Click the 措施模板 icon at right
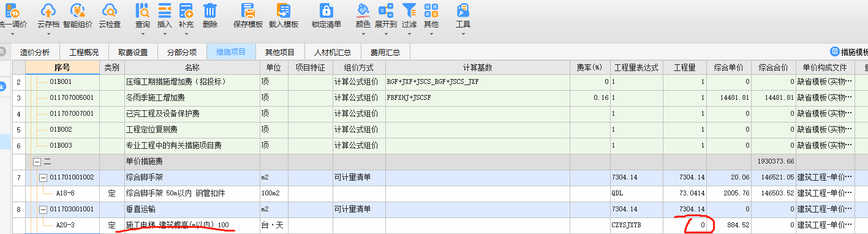The height and width of the screenshot is (234, 868). click(x=834, y=51)
